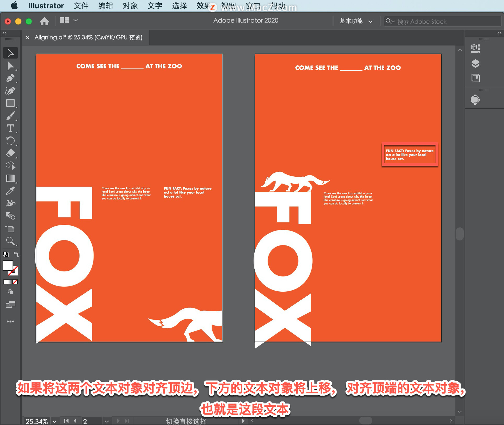This screenshot has width=504, height=425.
Task: Select the FUN FACT text on left artboard
Action: point(187,192)
